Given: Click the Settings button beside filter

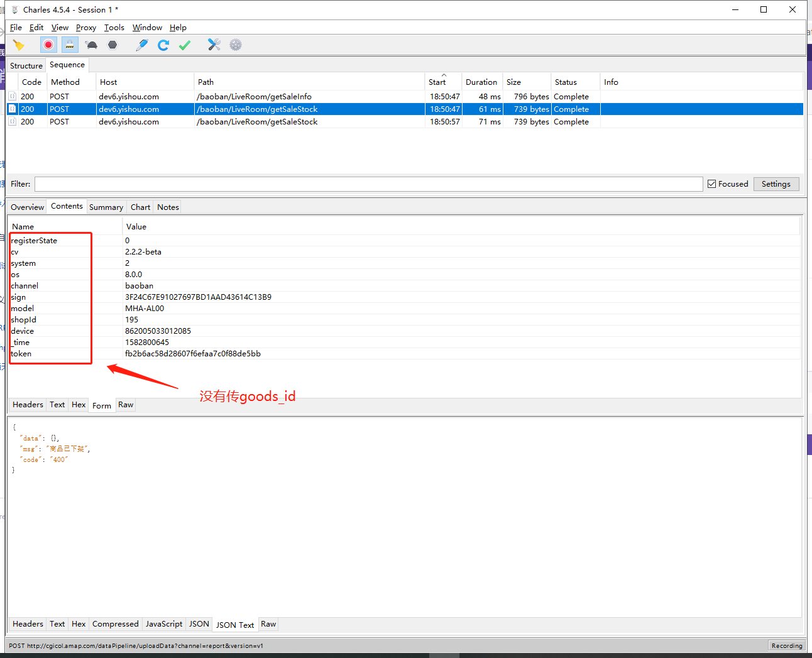Looking at the screenshot, I should pos(776,184).
